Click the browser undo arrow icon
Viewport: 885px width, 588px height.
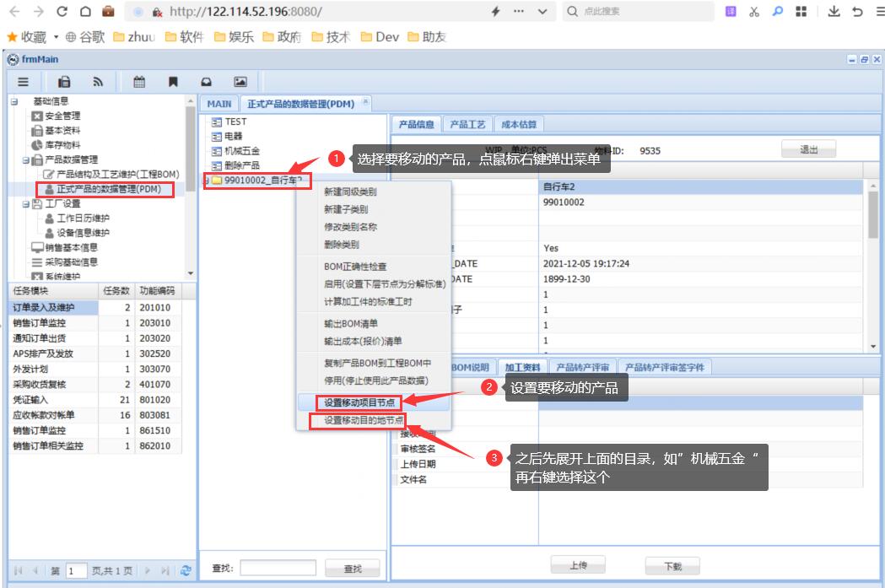point(857,11)
